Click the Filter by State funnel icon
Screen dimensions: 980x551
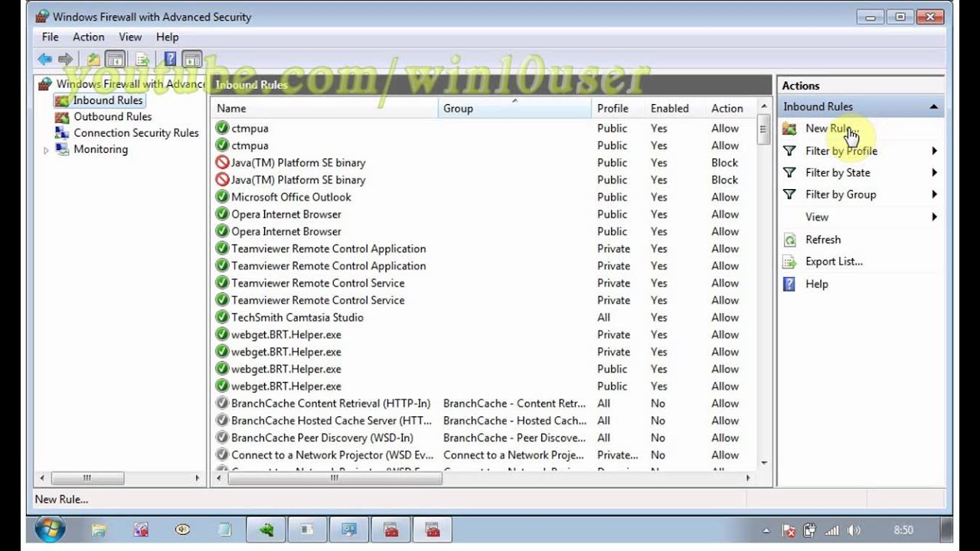pos(789,172)
